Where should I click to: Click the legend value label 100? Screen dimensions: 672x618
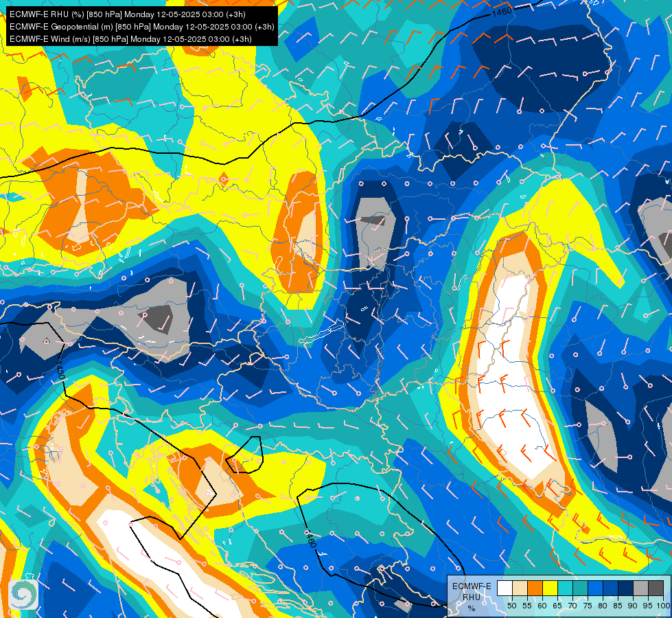[663, 606]
